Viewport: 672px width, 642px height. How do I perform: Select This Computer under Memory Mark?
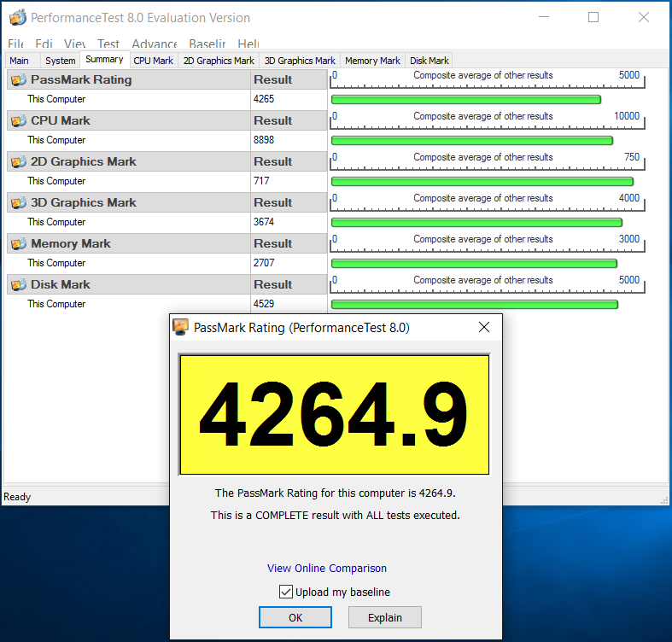56,263
